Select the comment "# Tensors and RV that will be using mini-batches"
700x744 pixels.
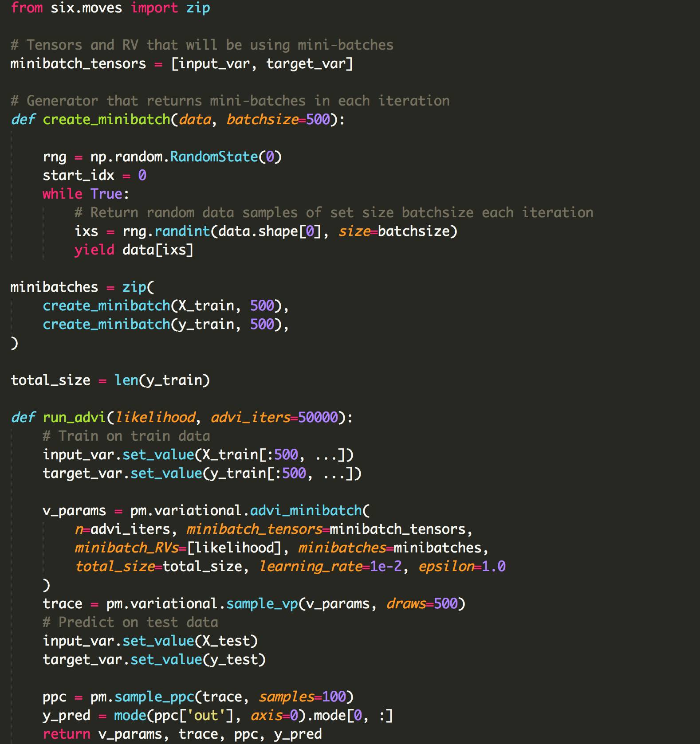[x=202, y=45]
